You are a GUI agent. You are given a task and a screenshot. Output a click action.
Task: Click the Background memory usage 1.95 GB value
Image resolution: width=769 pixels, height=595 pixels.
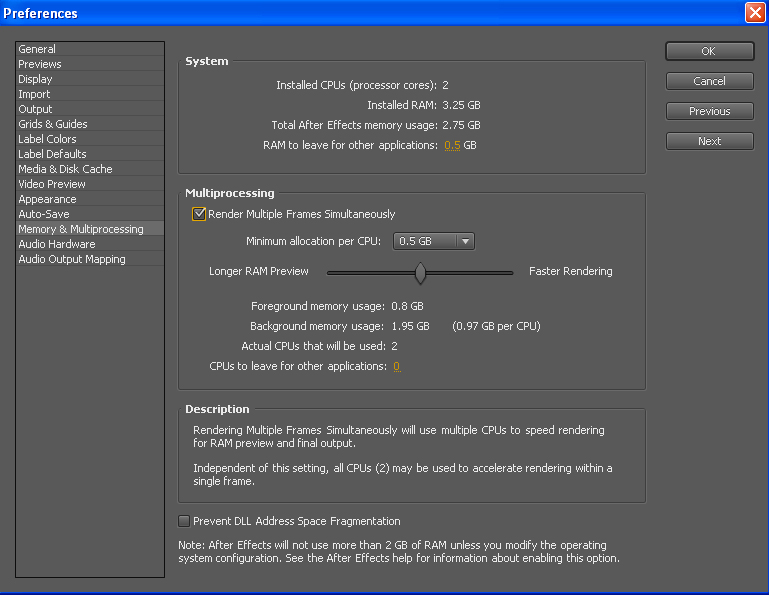(x=410, y=326)
